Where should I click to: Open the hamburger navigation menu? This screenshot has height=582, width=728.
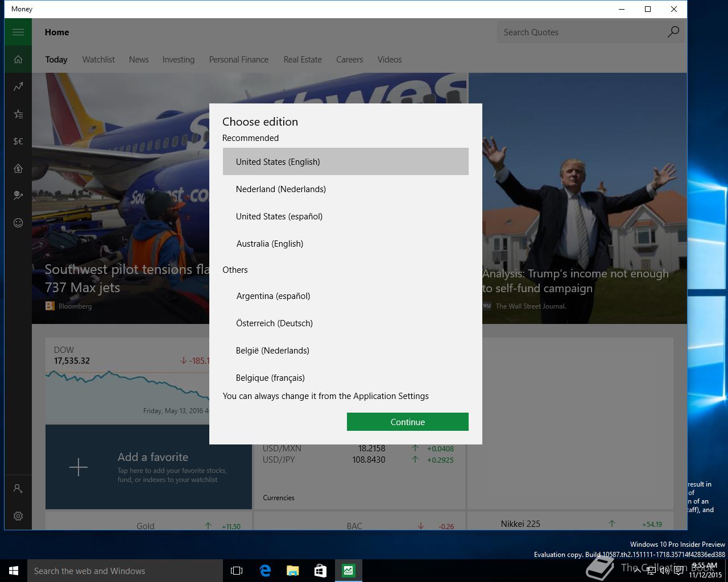click(18, 32)
